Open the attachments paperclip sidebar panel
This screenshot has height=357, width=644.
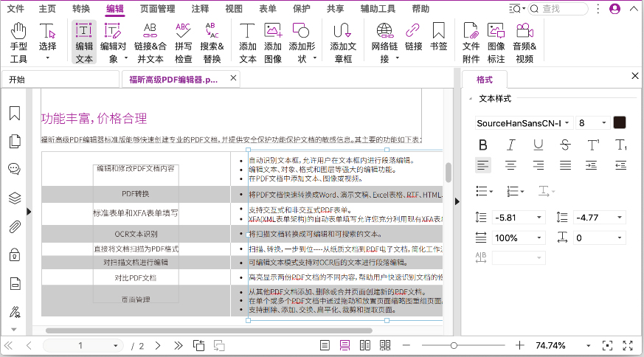coord(14,226)
